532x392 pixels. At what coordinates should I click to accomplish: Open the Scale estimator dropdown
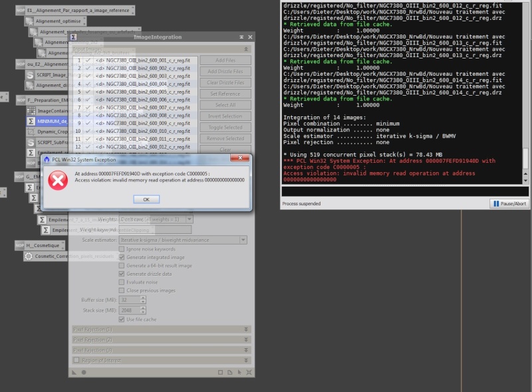[x=243, y=240]
